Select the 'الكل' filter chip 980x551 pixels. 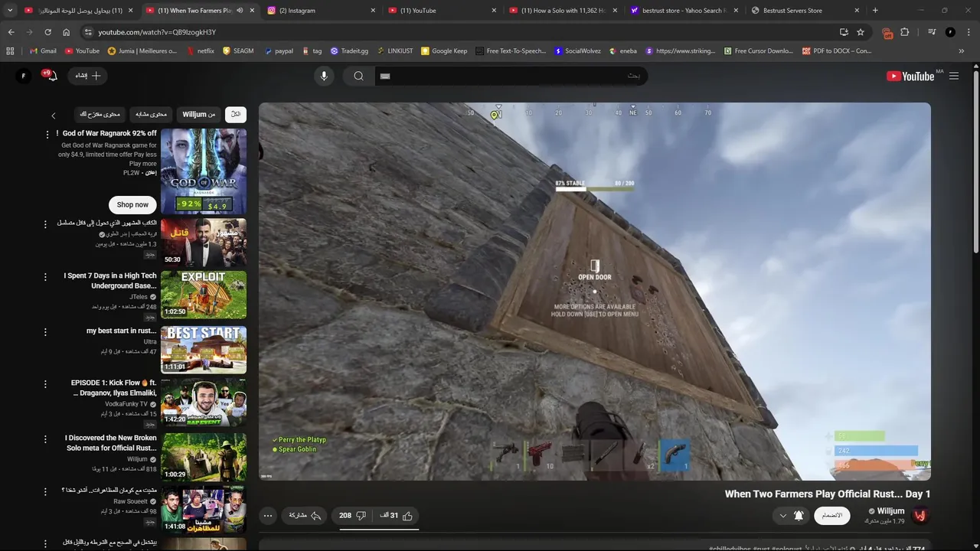(x=236, y=114)
